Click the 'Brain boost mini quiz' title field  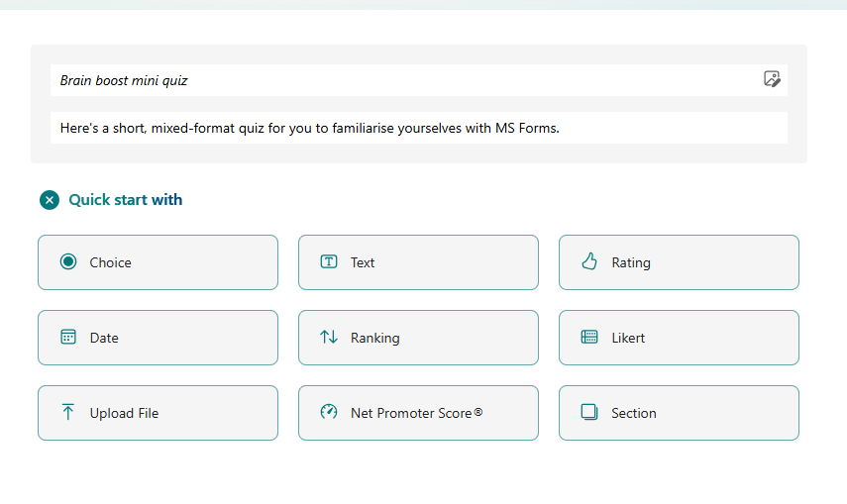tap(396, 80)
